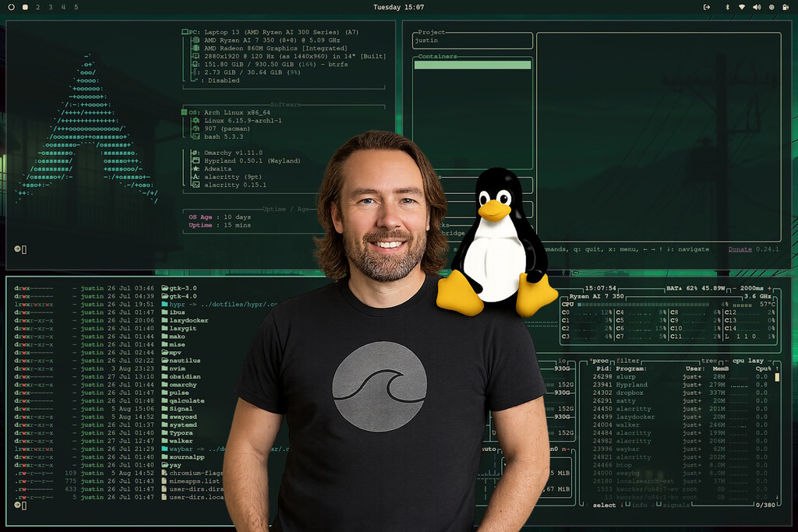Click the filter option in btop process panel
The width and height of the screenshot is (798, 532).
[627, 361]
